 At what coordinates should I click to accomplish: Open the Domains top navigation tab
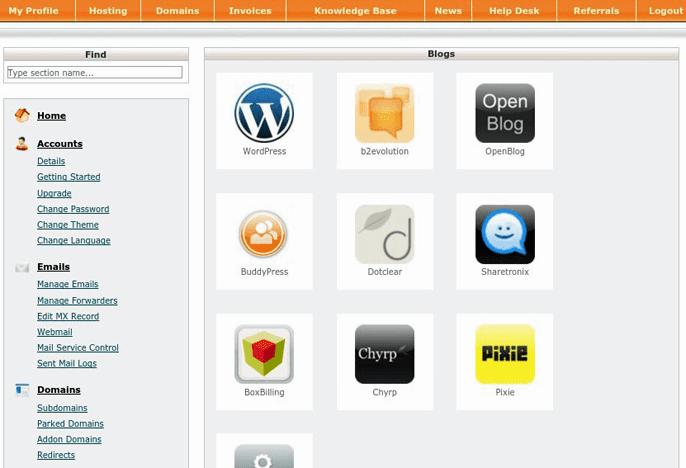(x=178, y=10)
